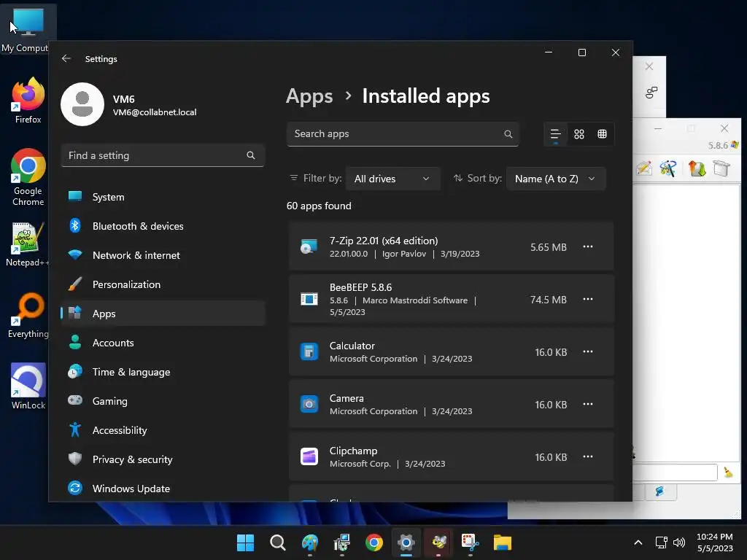Click the pencil icon in BeeBEEP toolbar
747x560 pixels.
643,168
